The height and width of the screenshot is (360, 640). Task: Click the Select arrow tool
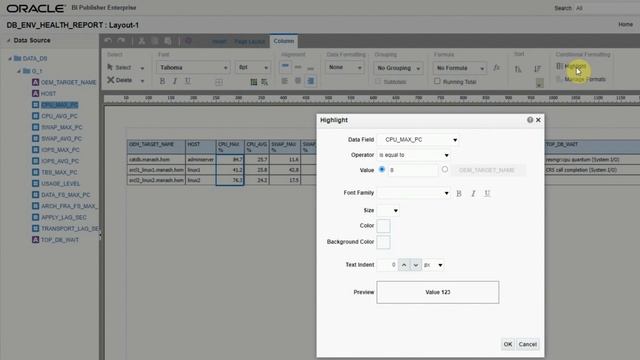[119, 67]
